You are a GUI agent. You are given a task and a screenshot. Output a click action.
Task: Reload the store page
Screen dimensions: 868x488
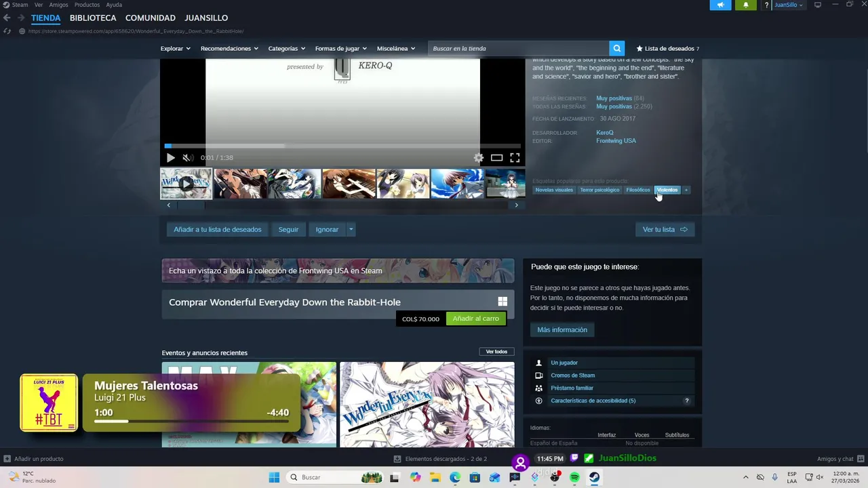click(x=7, y=31)
